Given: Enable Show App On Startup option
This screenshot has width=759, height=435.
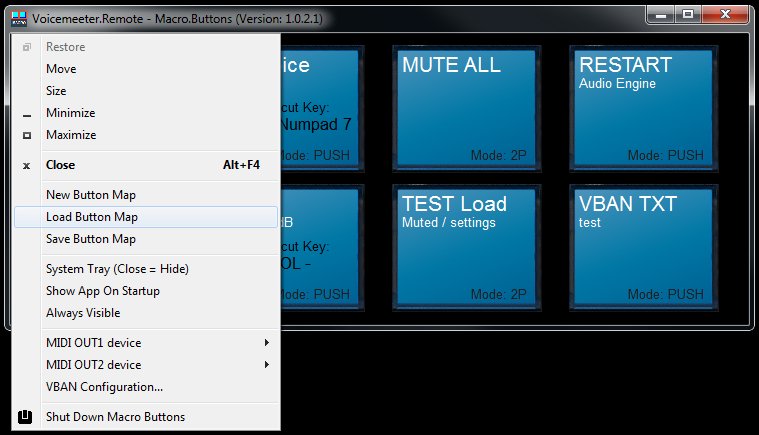Looking at the screenshot, I should (103, 291).
